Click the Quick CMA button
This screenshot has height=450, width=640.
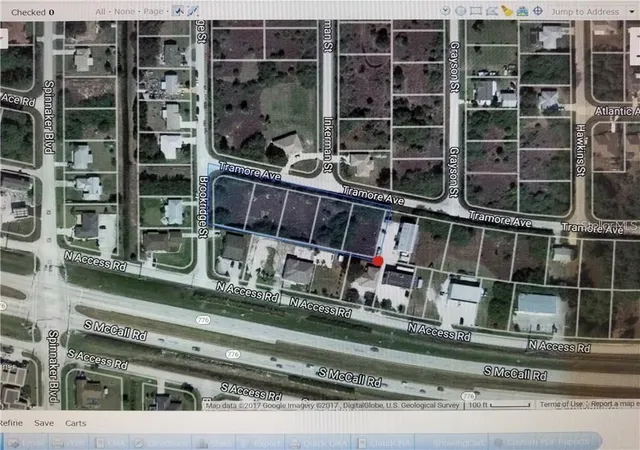(320, 443)
